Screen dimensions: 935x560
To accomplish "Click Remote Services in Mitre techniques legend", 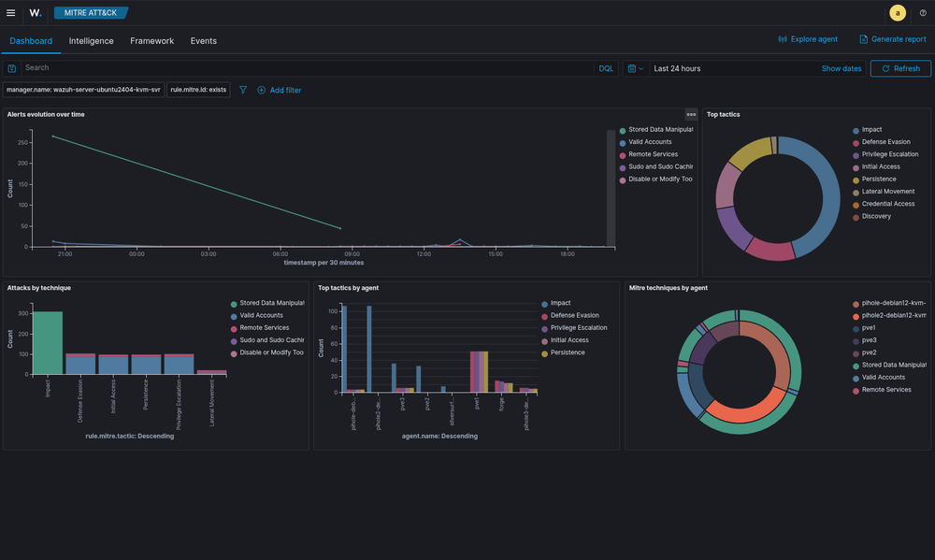I will pyautogui.click(x=882, y=390).
